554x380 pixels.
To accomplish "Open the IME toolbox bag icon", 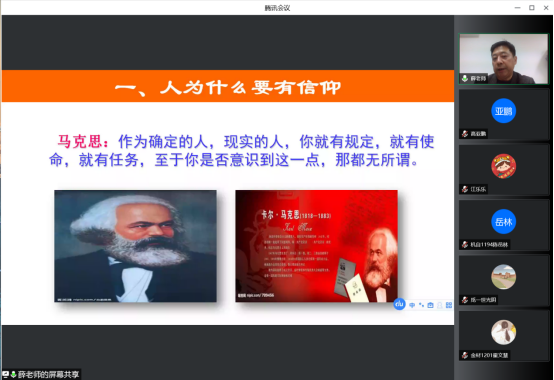I will [x=430, y=305].
